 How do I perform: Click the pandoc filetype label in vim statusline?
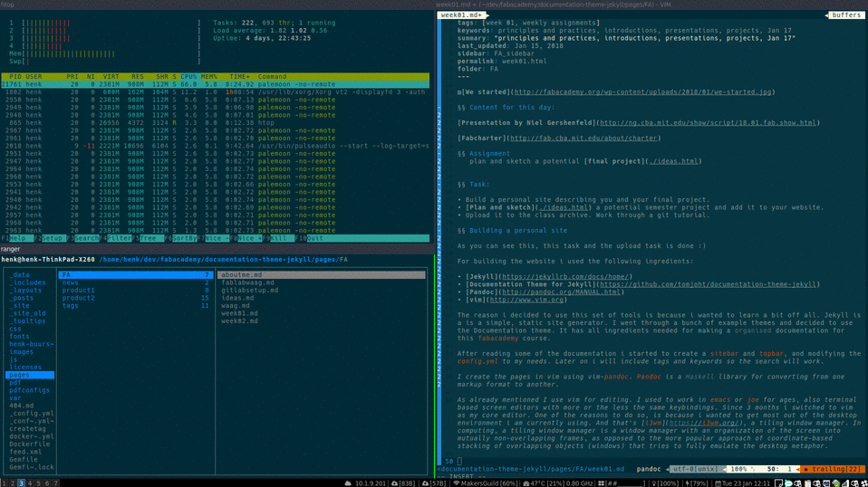point(648,469)
